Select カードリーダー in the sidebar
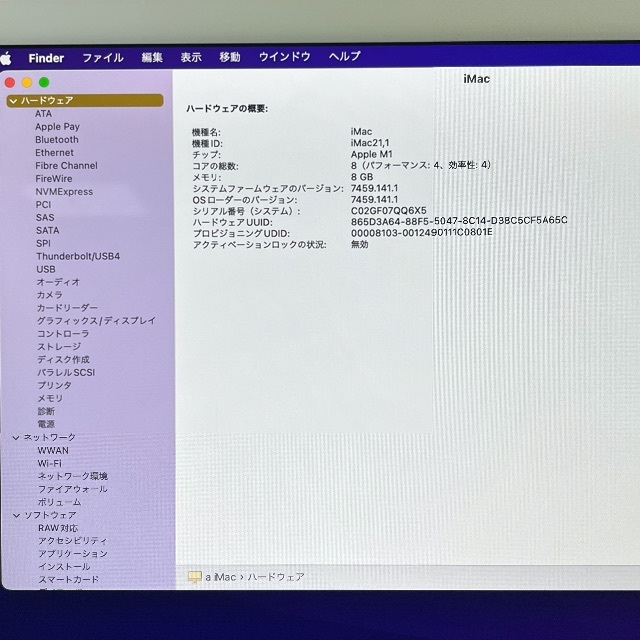 [x=67, y=308]
